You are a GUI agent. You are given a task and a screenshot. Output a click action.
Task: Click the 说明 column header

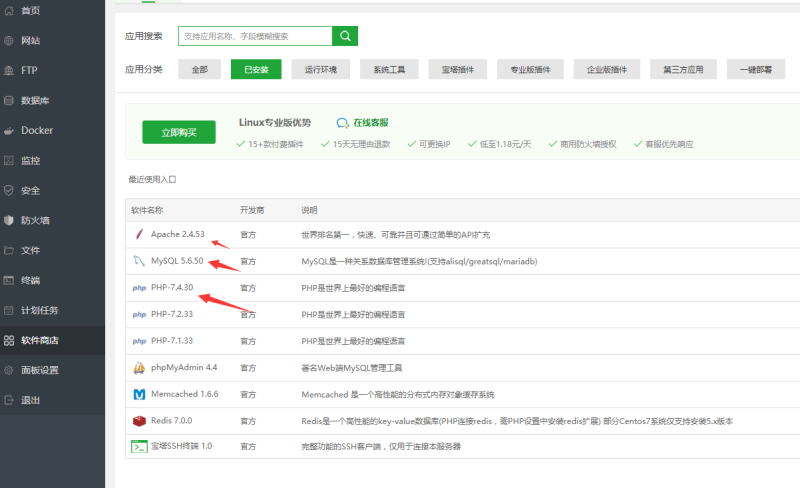coord(309,210)
